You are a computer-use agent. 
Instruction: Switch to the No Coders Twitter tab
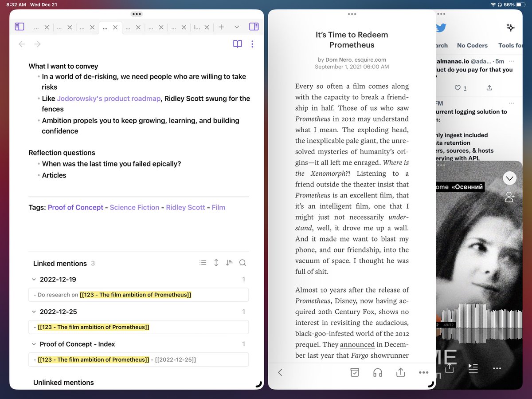coord(472,45)
